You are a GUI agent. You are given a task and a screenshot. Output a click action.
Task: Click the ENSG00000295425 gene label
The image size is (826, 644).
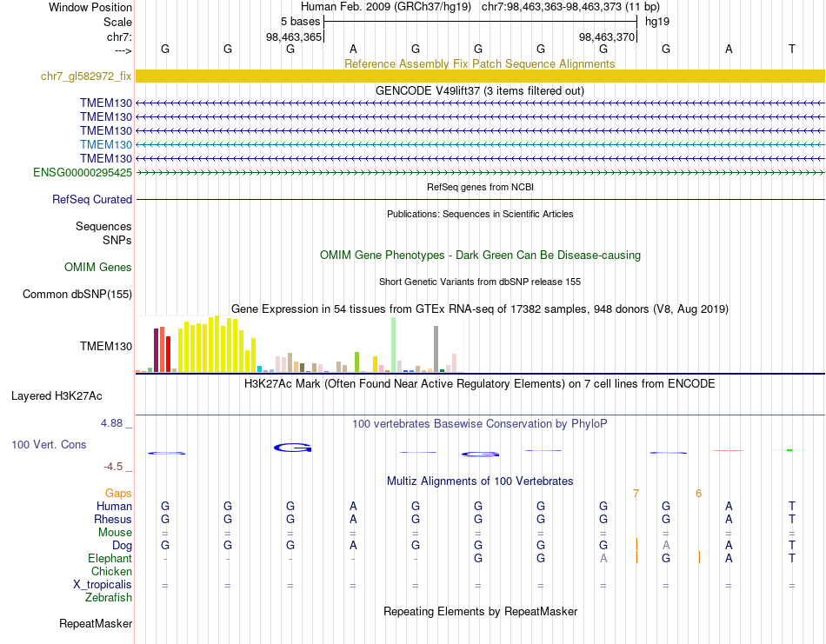coord(83,172)
